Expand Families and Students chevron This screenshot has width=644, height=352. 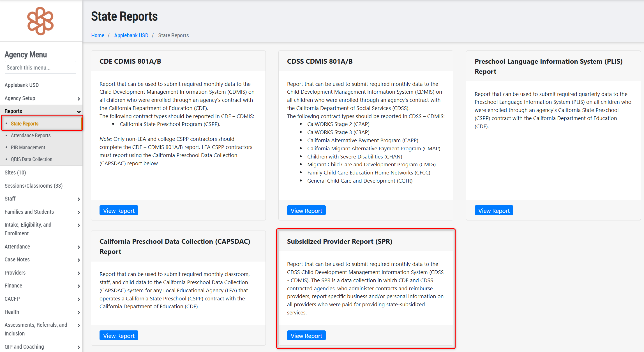click(79, 212)
